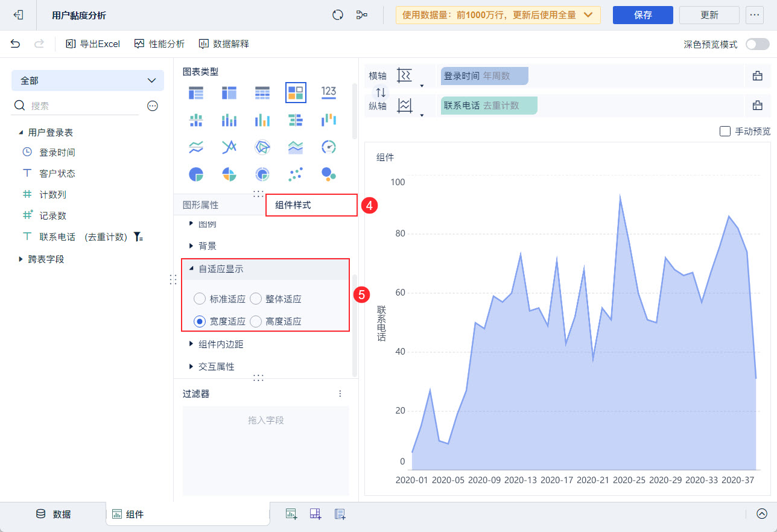Select the 宽度适应 radio option
Viewport: 777px width, 532px height.
200,321
